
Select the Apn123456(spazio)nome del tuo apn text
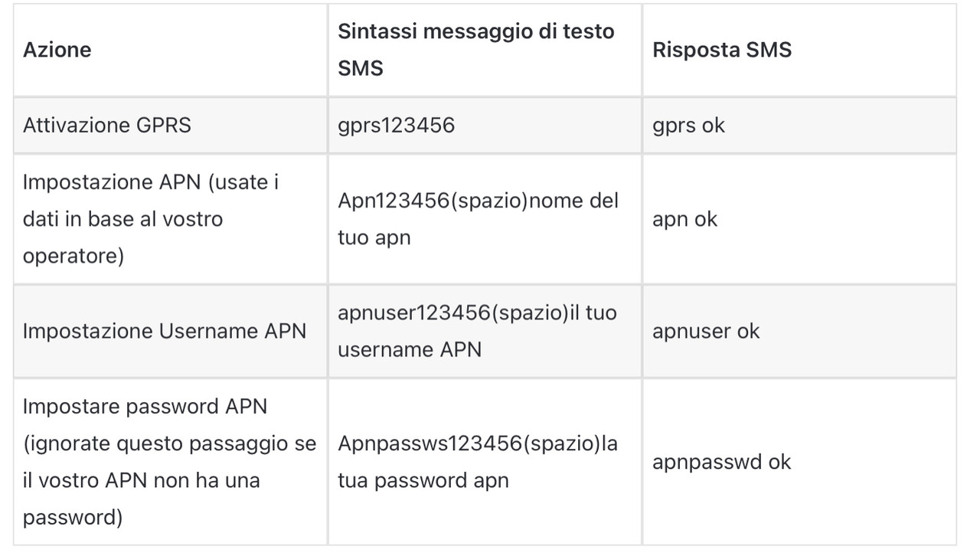[x=478, y=219]
